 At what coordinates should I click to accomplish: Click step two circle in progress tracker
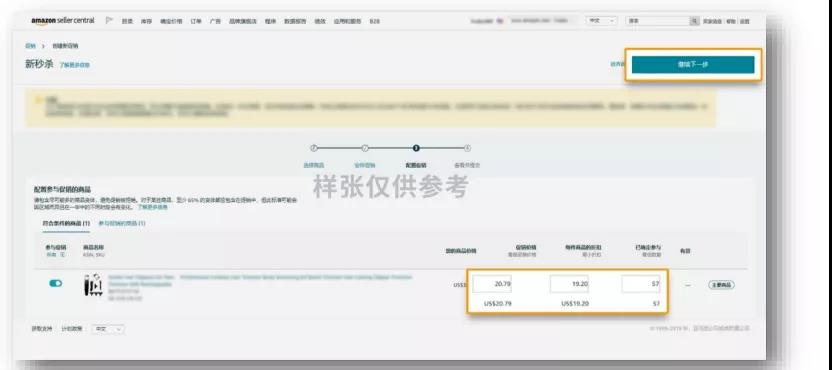click(x=365, y=148)
